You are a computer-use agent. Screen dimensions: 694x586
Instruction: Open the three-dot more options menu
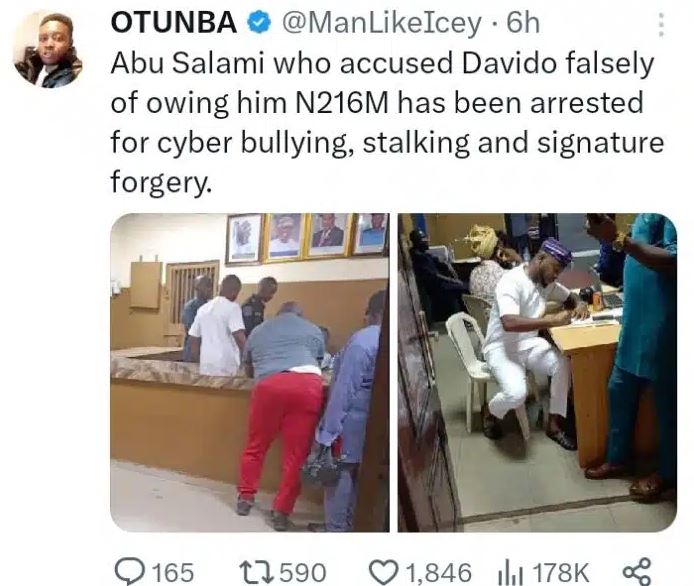pyautogui.click(x=659, y=24)
